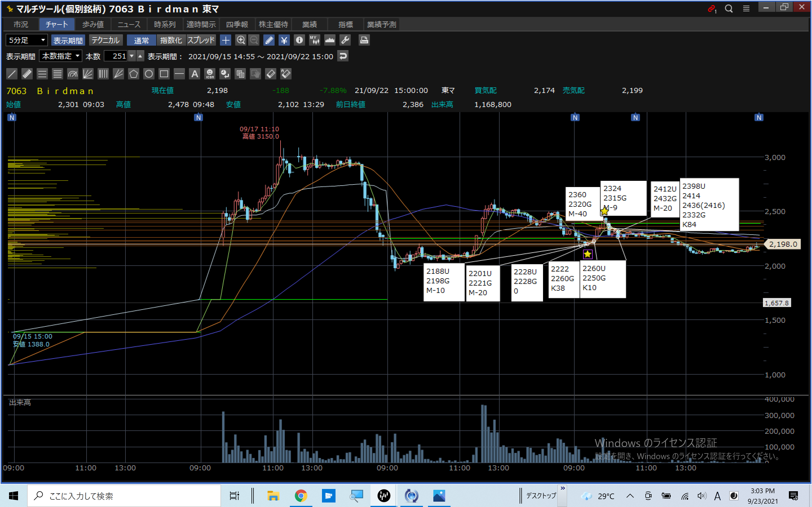This screenshot has height=507, width=812.
Task: Expand the 本数指定 period type dropdown
Action: coord(60,56)
